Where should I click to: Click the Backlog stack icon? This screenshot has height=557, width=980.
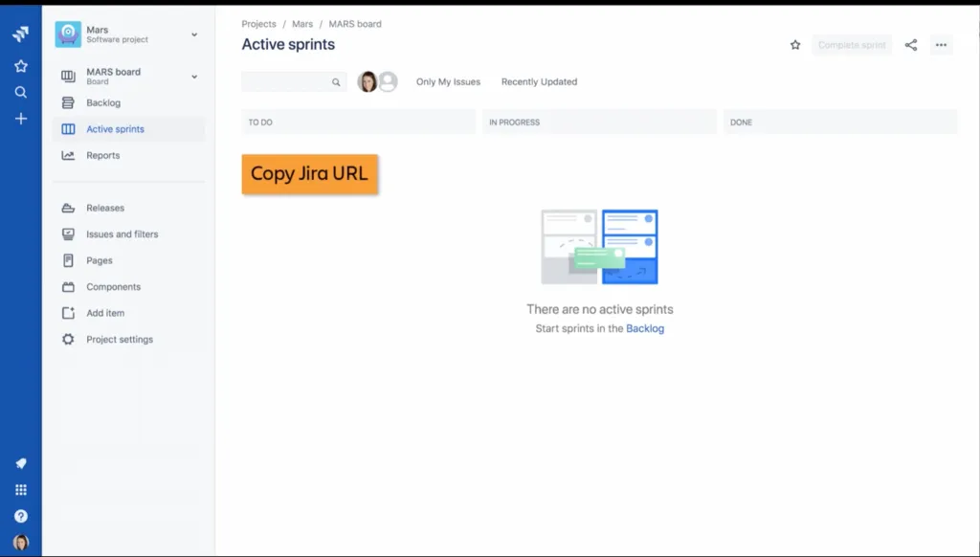click(68, 102)
